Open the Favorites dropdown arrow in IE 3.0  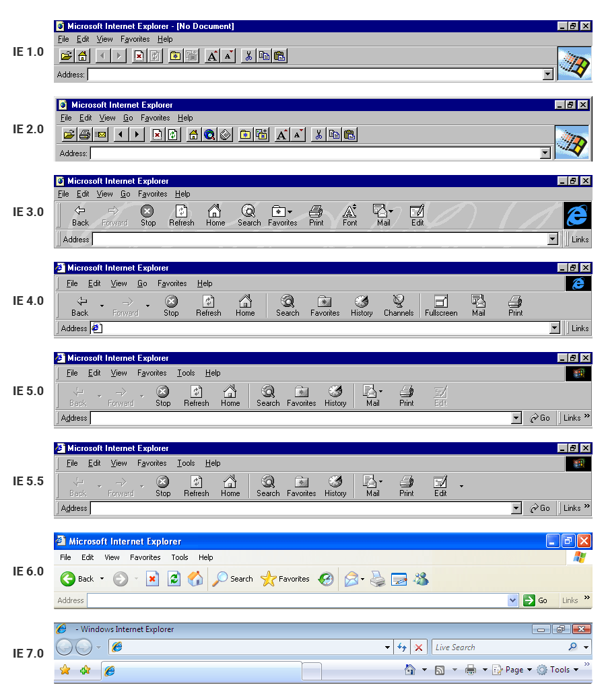pos(290,212)
